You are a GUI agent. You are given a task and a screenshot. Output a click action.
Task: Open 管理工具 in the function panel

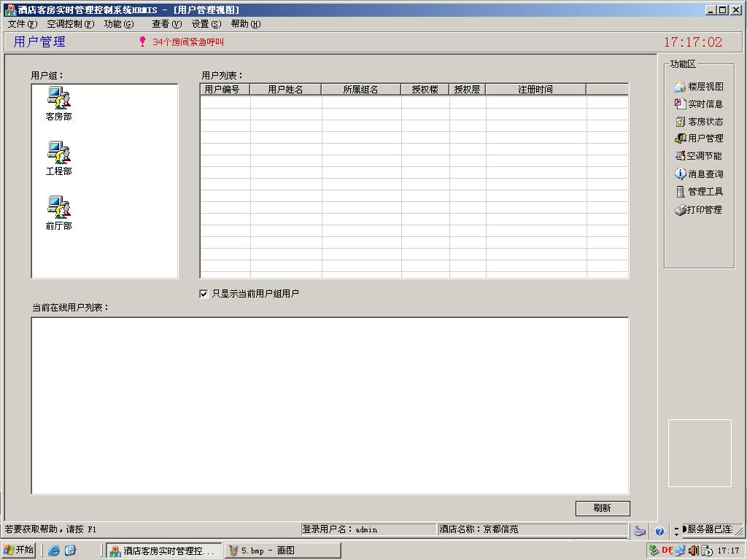click(x=699, y=192)
